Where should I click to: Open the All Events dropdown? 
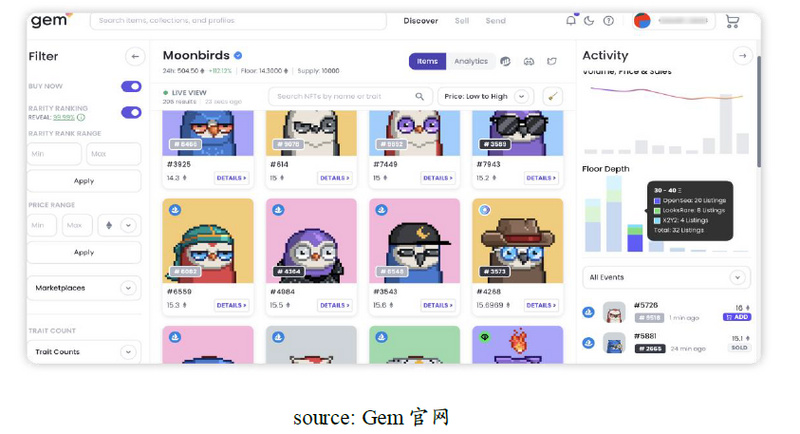click(666, 277)
